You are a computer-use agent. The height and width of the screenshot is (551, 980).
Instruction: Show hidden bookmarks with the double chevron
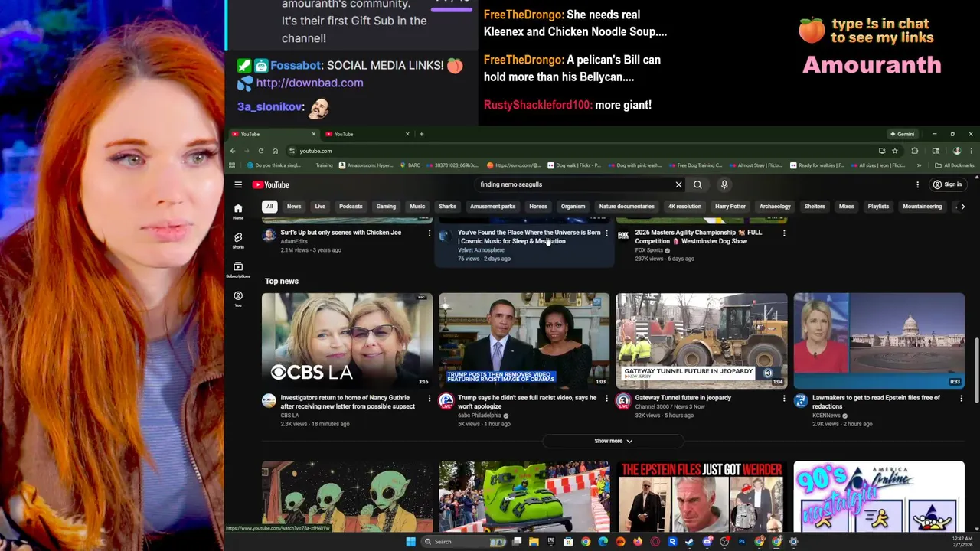point(919,165)
